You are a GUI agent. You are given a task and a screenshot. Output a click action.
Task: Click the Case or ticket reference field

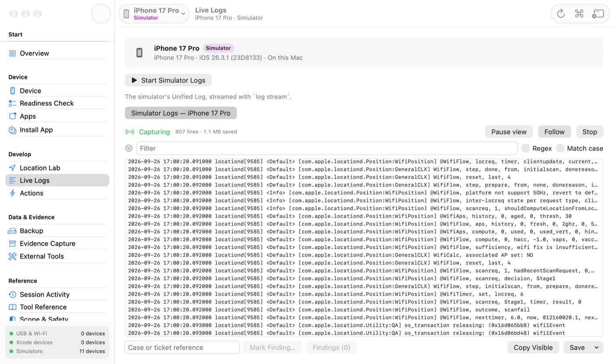[182, 347]
